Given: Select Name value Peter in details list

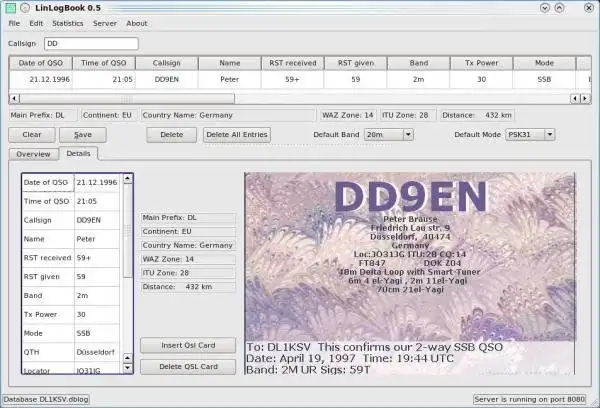Looking at the screenshot, I should point(97,239).
